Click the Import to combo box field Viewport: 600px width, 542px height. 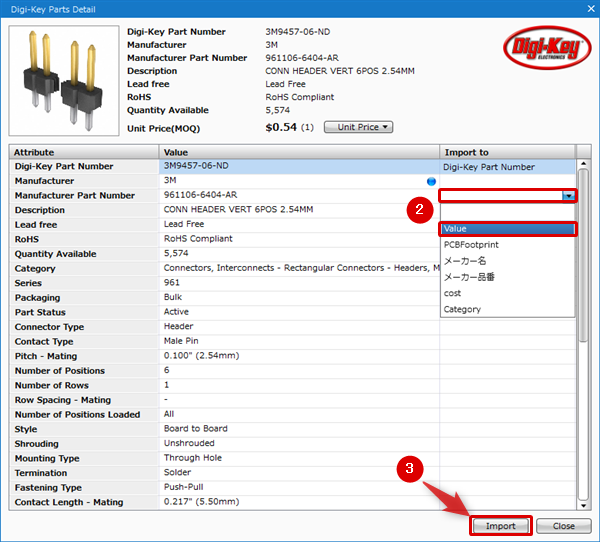point(501,196)
